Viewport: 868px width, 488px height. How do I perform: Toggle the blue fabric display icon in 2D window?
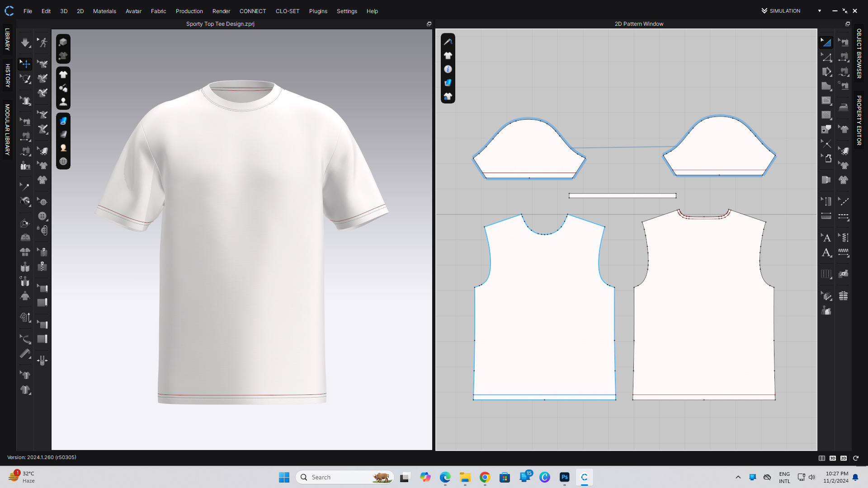448,83
